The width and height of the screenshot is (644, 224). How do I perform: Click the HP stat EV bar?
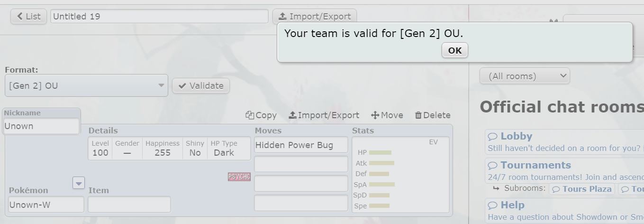(380, 152)
